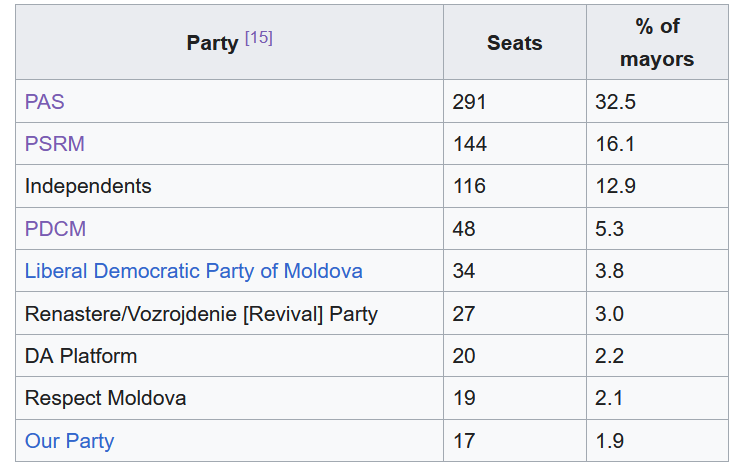
Task: Jump to citation reference 15
Action: point(259,39)
